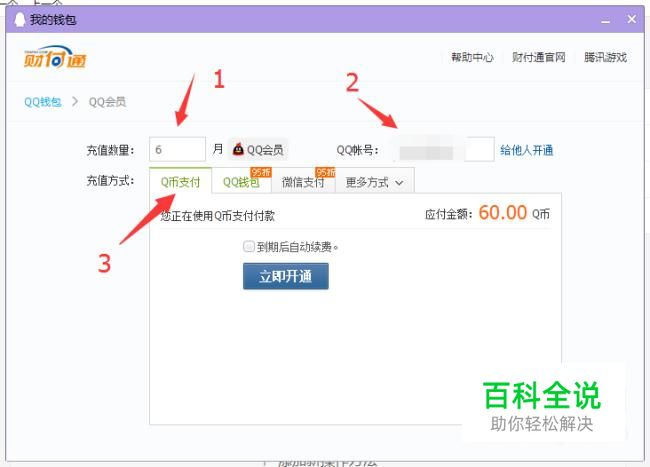Click the QQ帐号 input field

point(442,149)
